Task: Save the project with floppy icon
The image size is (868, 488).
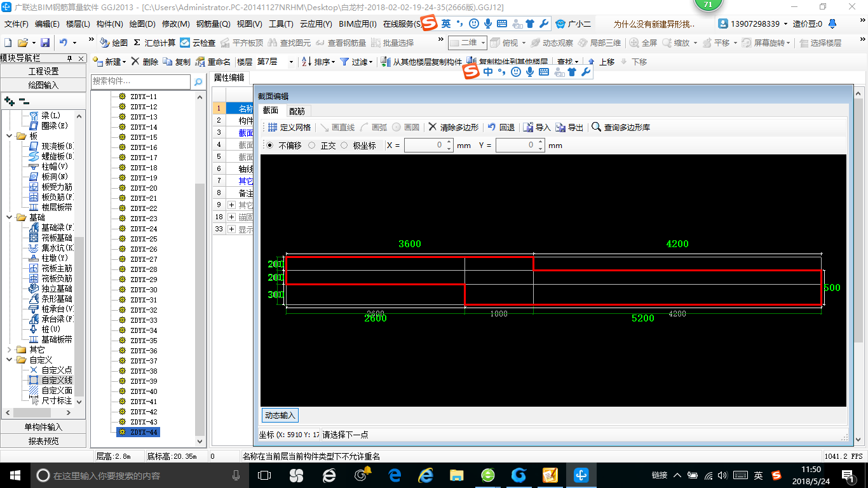Action: [x=45, y=43]
